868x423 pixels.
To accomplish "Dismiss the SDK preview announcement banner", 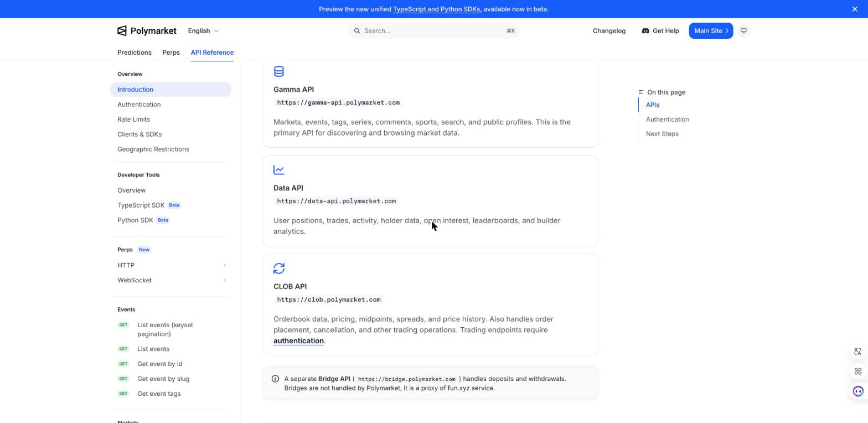I will [855, 9].
